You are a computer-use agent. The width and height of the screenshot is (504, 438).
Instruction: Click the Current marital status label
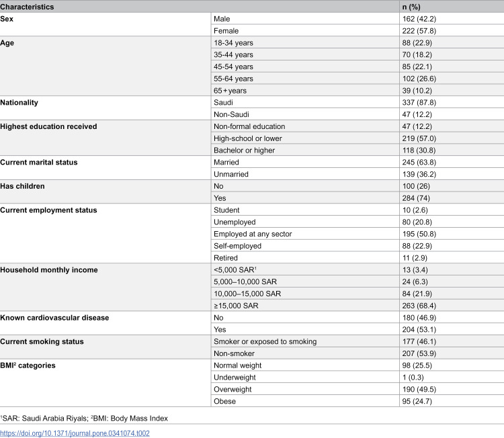click(x=39, y=163)
